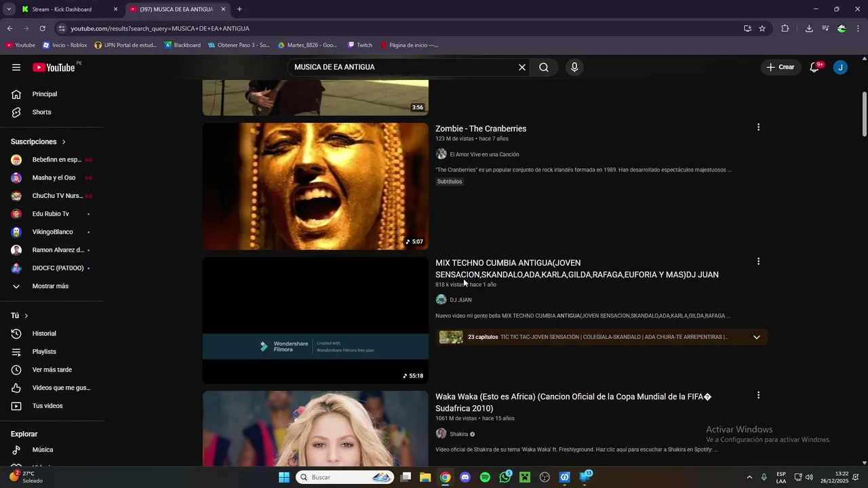Expand the Suscripciones section chevron
Image resolution: width=868 pixels, height=488 pixels.
[x=64, y=142]
